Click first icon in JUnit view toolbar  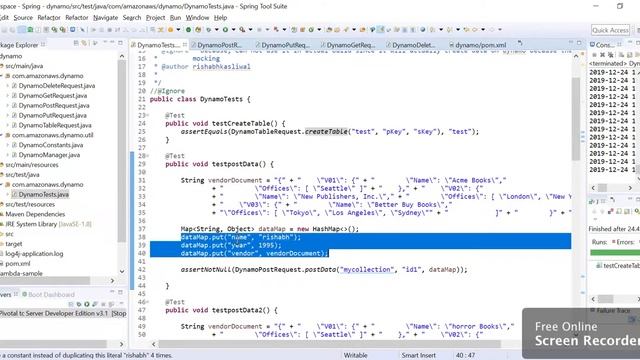594,211
